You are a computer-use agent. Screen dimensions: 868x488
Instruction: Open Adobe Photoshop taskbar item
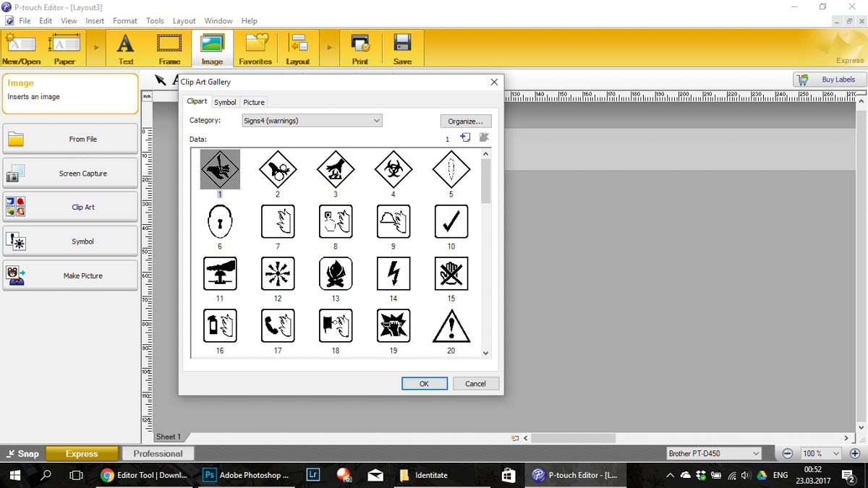coord(246,475)
